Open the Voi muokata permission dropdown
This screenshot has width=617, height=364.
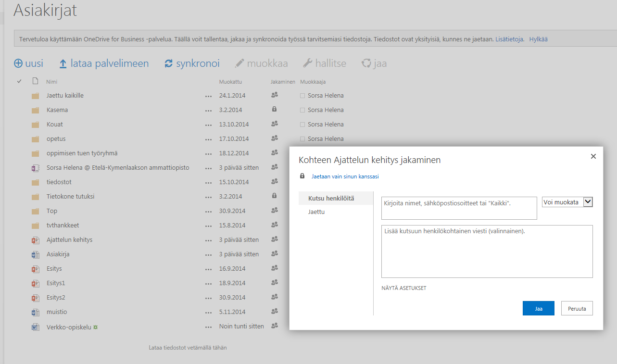tap(567, 202)
